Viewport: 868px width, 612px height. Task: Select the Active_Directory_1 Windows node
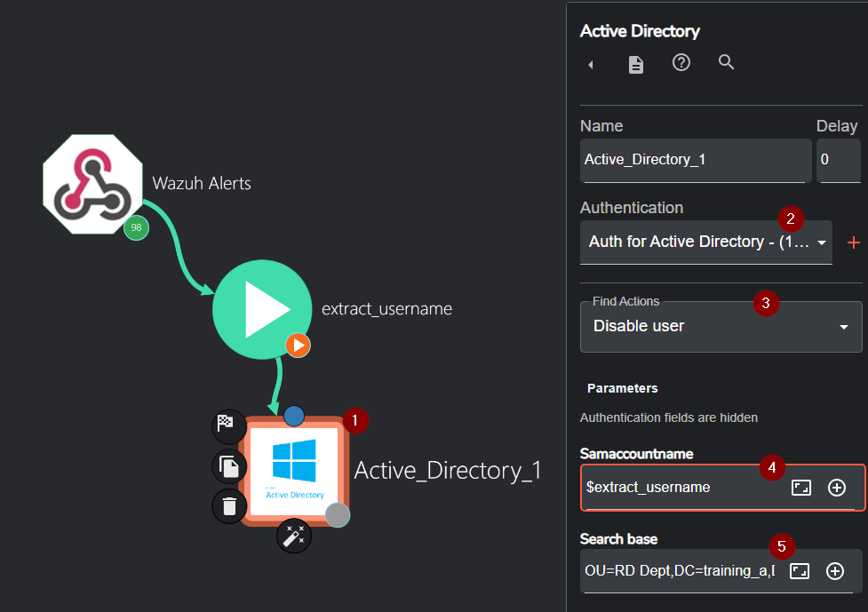(294, 471)
